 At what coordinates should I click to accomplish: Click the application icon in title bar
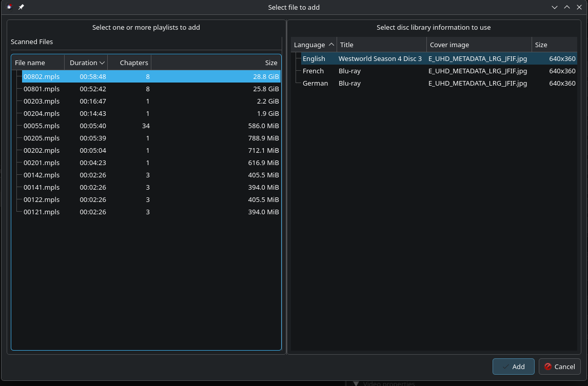point(9,7)
